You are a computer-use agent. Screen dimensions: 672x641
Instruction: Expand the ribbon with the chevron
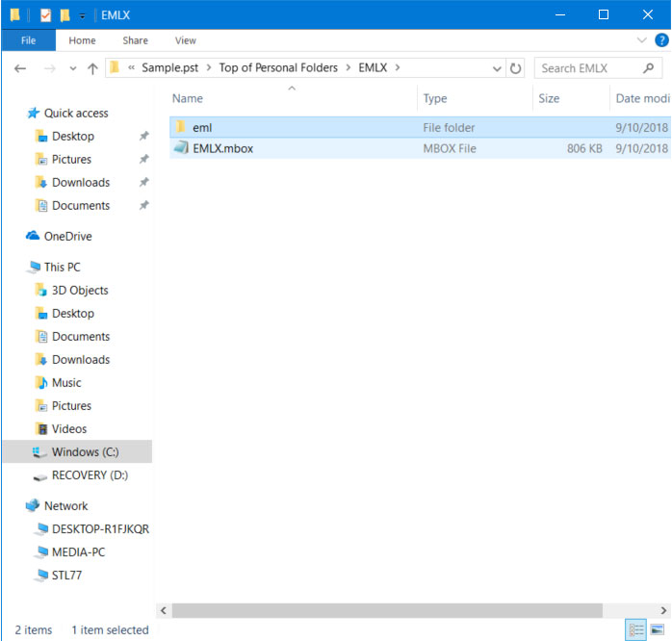point(641,40)
